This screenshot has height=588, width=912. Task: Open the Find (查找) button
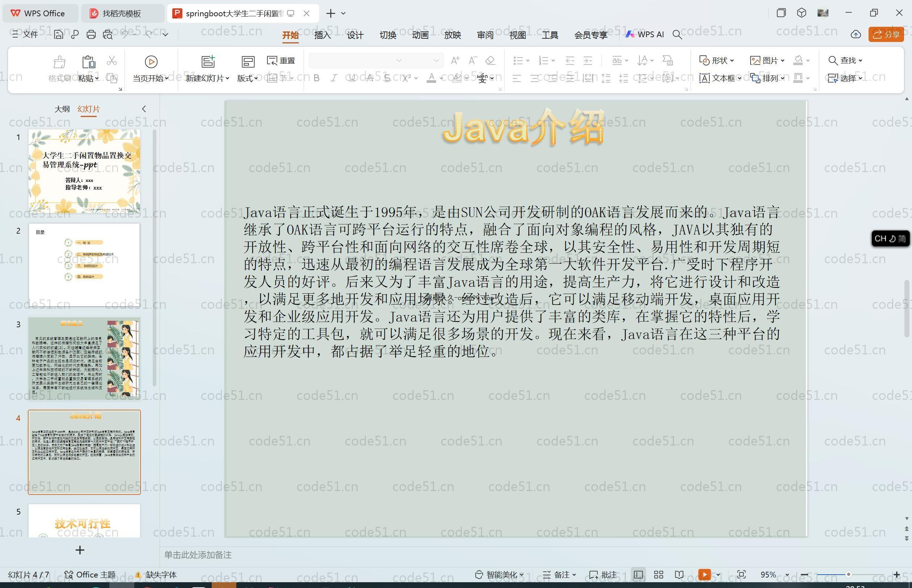[x=845, y=60]
